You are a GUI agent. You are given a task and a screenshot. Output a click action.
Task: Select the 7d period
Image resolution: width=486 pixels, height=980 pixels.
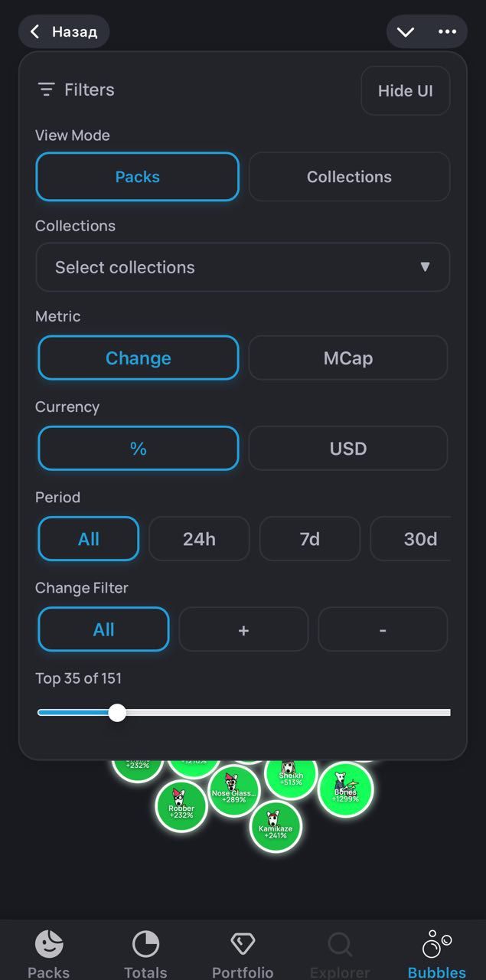[310, 538]
